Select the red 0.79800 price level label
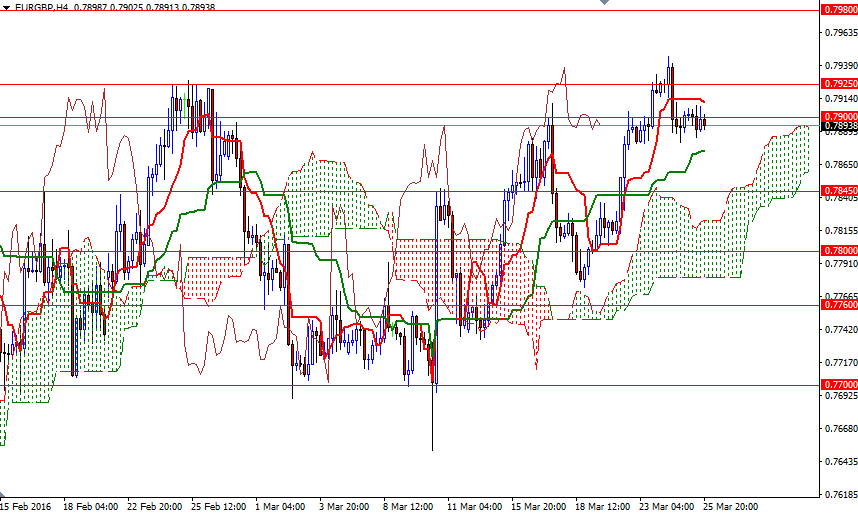 point(840,9)
